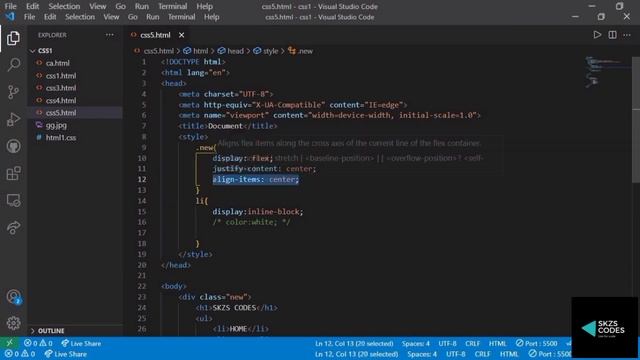Click CRLF in the remote-icon status row
640x360 pixels.
(472, 344)
